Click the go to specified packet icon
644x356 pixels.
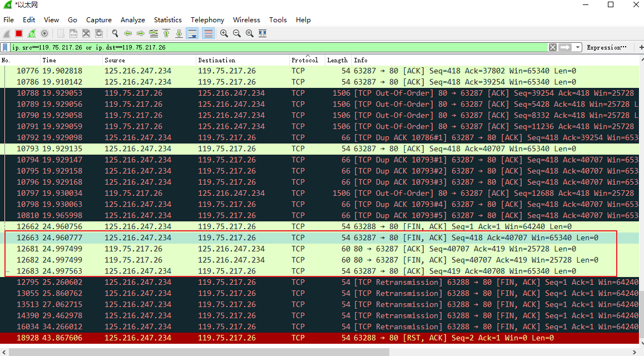pyautogui.click(x=153, y=34)
